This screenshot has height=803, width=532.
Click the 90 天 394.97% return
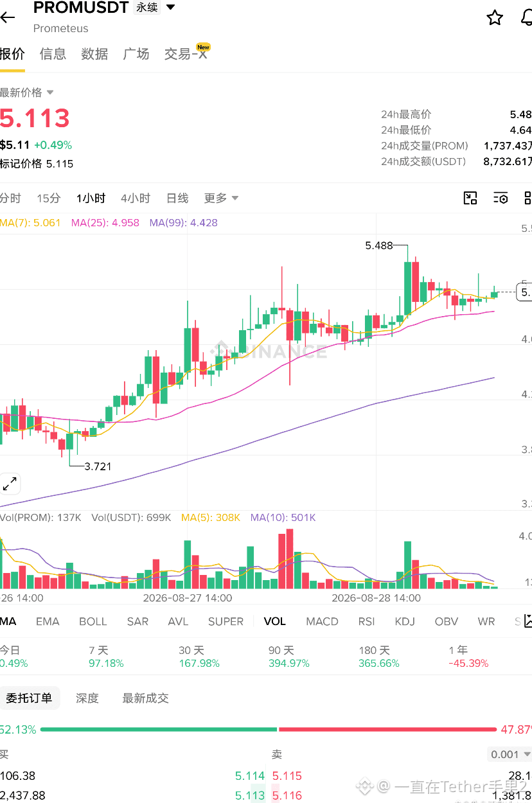(x=289, y=657)
